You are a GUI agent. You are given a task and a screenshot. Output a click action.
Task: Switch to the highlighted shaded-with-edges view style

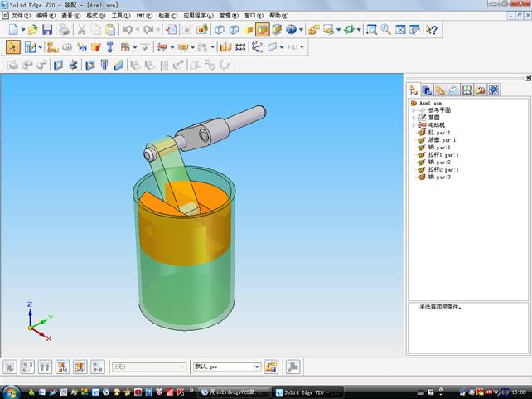262,30
